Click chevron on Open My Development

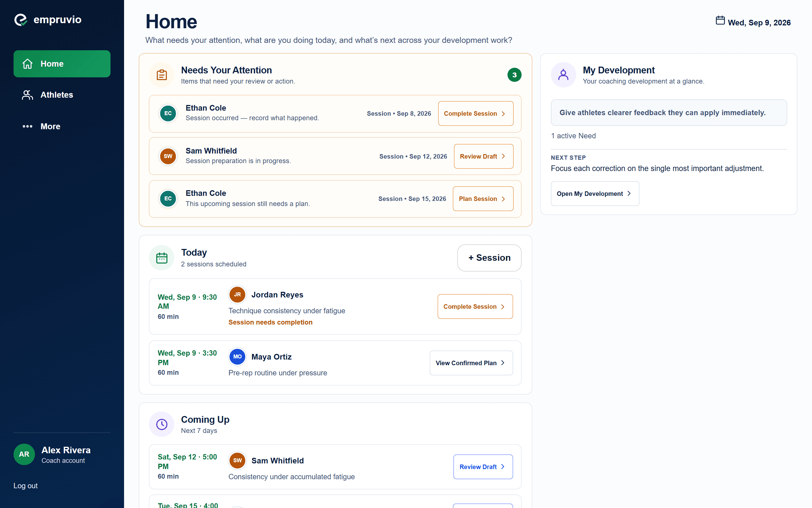click(x=629, y=194)
